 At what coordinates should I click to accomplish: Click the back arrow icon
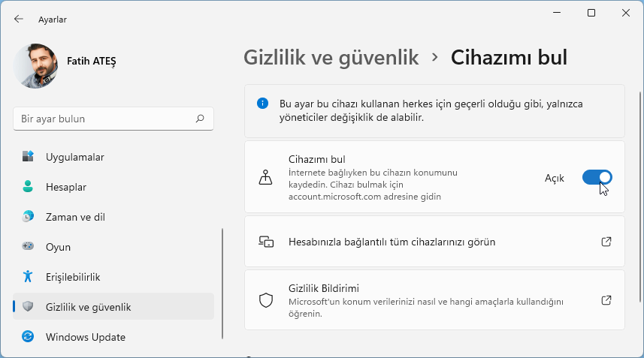(x=18, y=19)
